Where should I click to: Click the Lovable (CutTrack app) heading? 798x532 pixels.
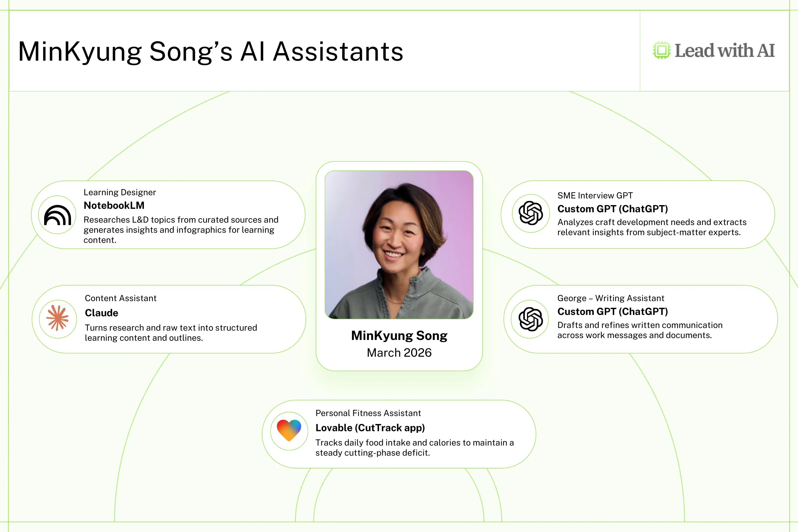[370, 428]
